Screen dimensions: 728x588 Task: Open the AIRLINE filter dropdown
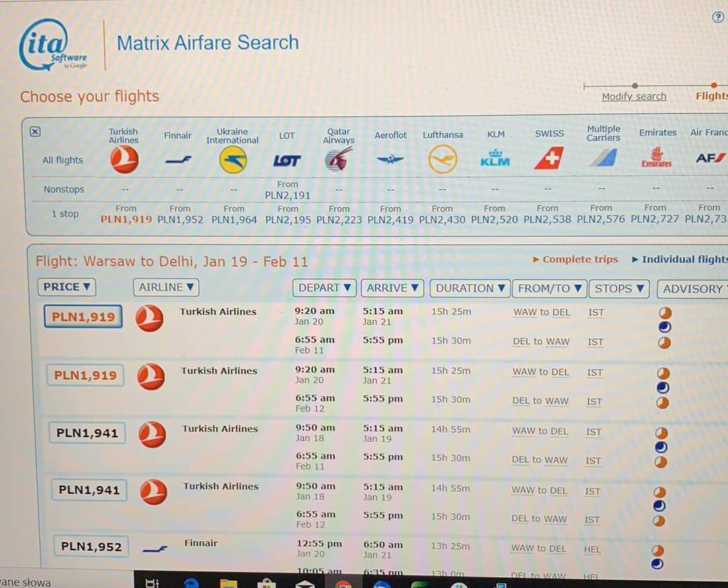click(166, 288)
